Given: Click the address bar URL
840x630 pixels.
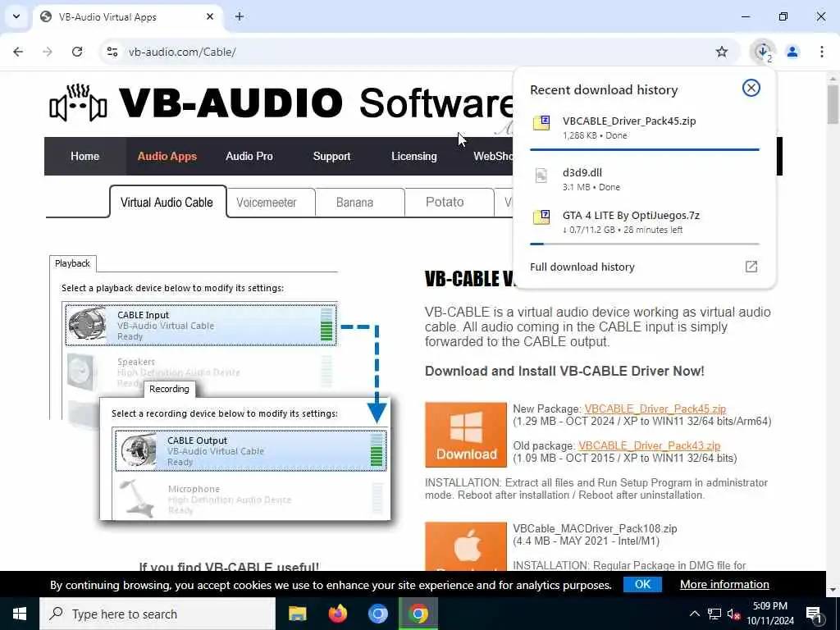Looking at the screenshot, I should [x=182, y=52].
